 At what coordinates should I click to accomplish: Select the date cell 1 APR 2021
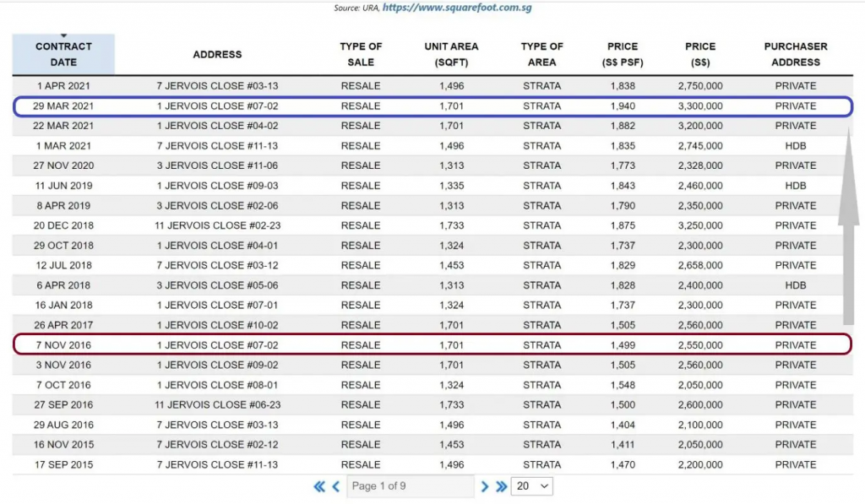pyautogui.click(x=63, y=86)
